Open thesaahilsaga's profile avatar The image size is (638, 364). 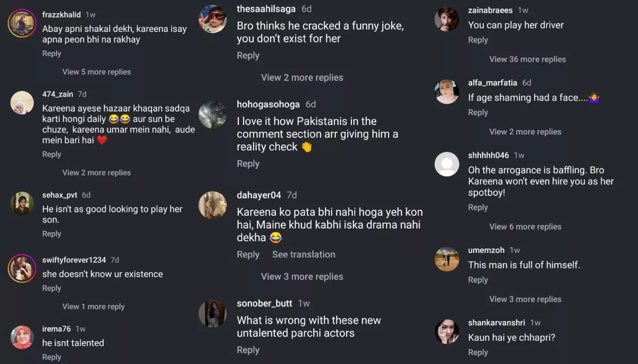pos(213,19)
